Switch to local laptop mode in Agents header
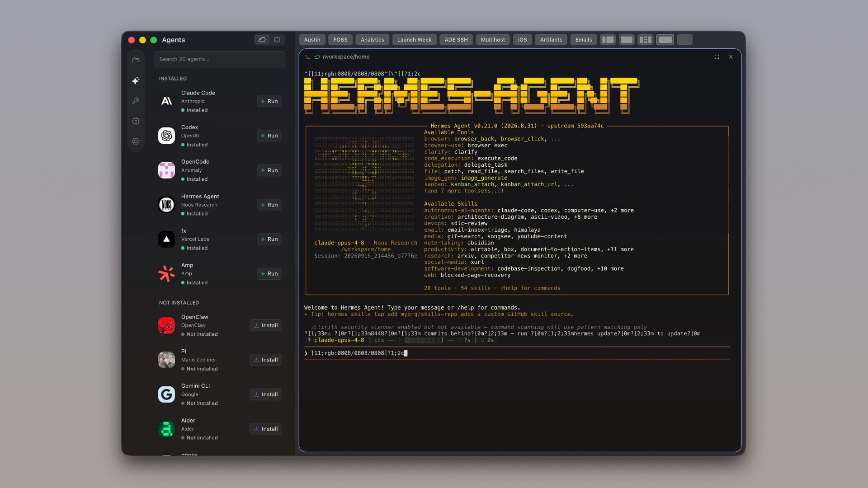This screenshot has height=488, width=868. click(x=277, y=40)
